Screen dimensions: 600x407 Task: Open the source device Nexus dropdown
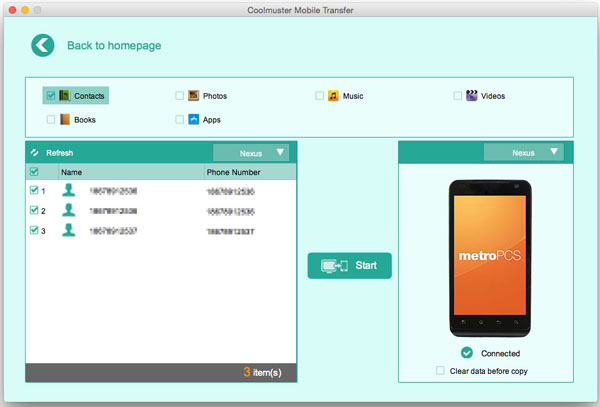coord(251,153)
